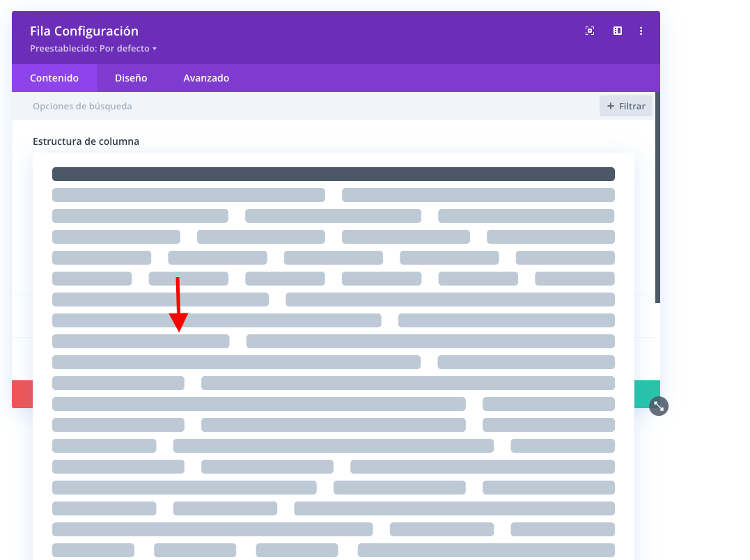Switch to the Contenido tab
The height and width of the screenshot is (560, 750).
(54, 78)
